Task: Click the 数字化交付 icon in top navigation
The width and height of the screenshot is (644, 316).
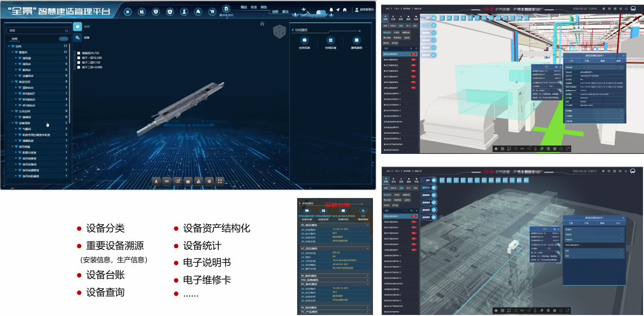Action: click(226, 9)
